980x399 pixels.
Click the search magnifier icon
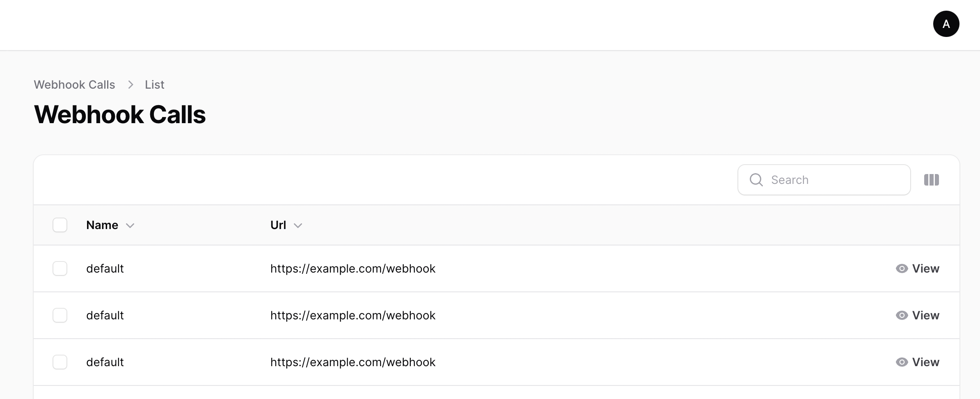pos(756,180)
